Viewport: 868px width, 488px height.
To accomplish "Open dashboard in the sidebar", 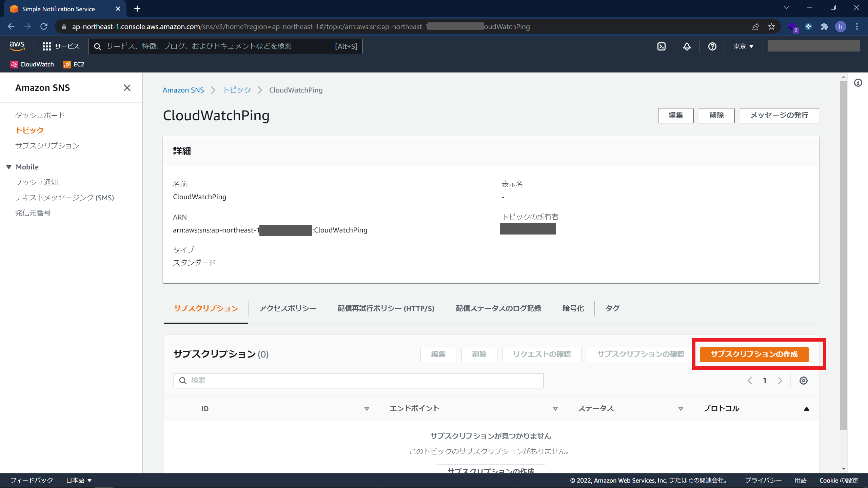I will pos(40,115).
